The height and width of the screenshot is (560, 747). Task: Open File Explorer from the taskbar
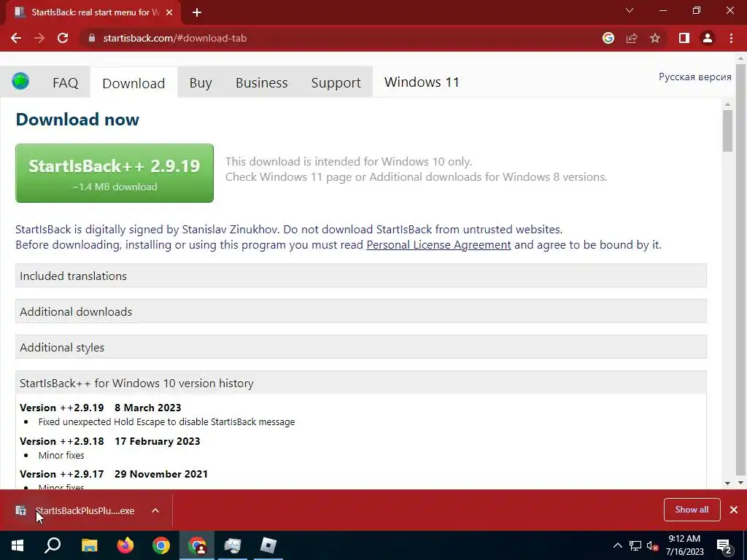[89, 545]
